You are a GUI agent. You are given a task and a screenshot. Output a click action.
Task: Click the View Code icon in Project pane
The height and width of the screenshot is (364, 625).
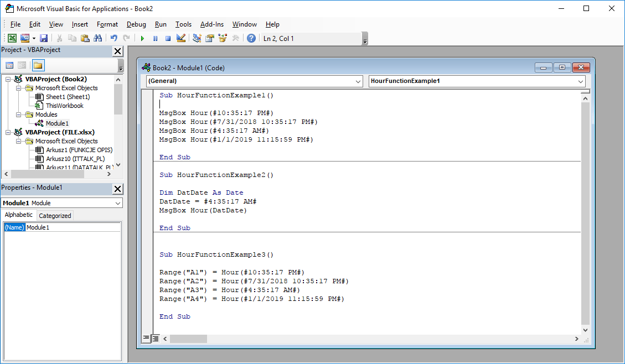(9, 65)
